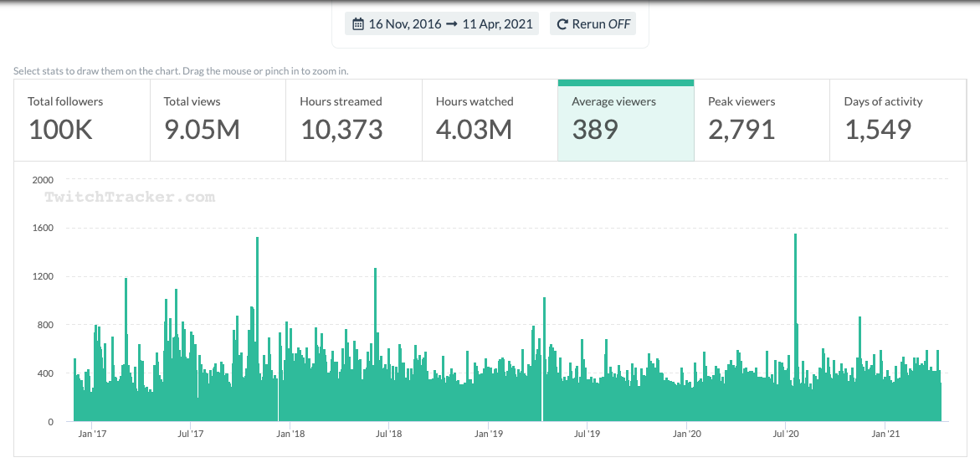This screenshot has width=980, height=468.
Task: Click the calendar icon in date range
Action: pyautogui.click(x=358, y=24)
